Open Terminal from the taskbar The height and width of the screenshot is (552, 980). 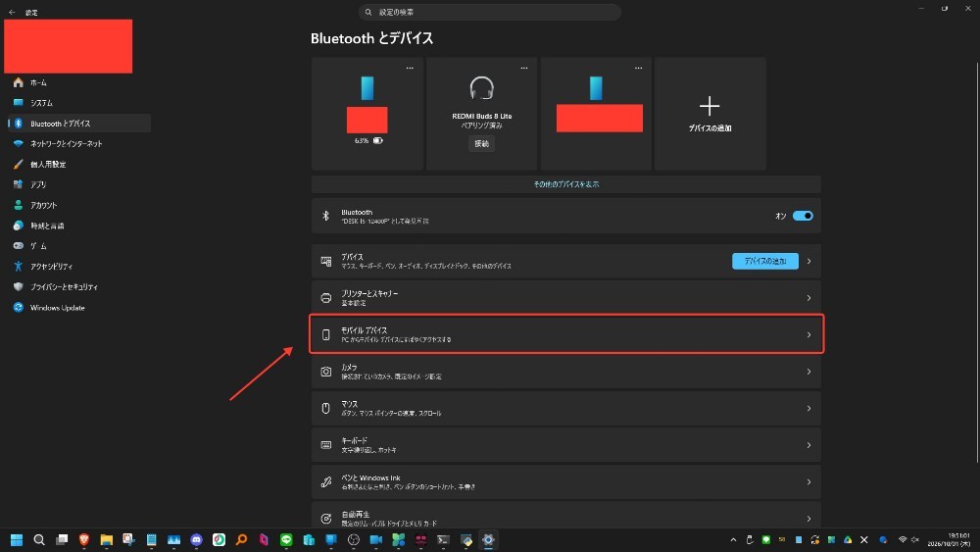click(443, 540)
